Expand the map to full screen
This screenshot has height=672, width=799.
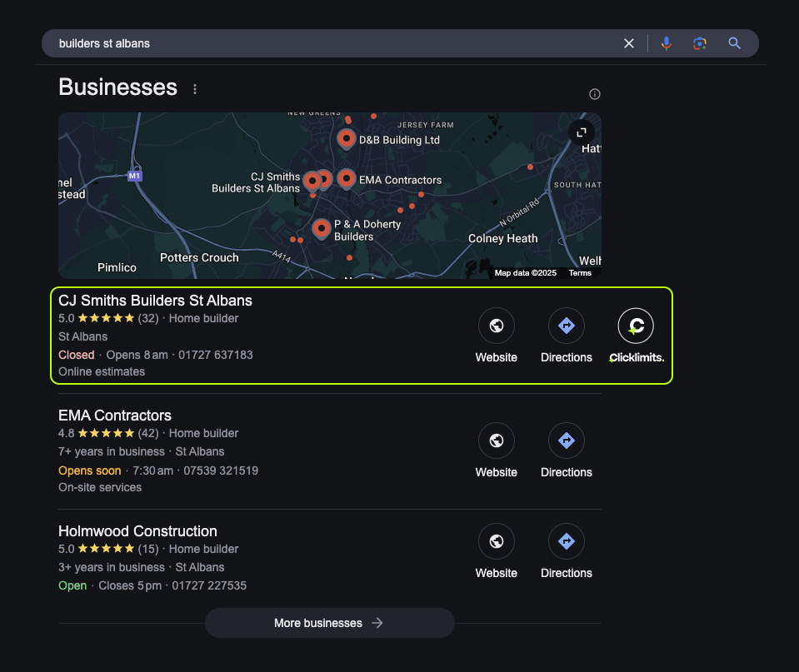click(x=581, y=132)
